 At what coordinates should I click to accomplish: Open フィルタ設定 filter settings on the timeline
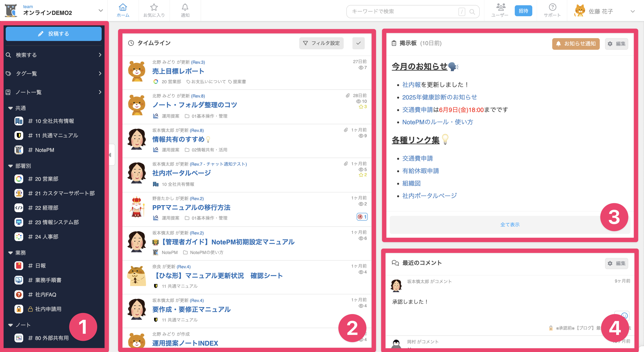(321, 43)
